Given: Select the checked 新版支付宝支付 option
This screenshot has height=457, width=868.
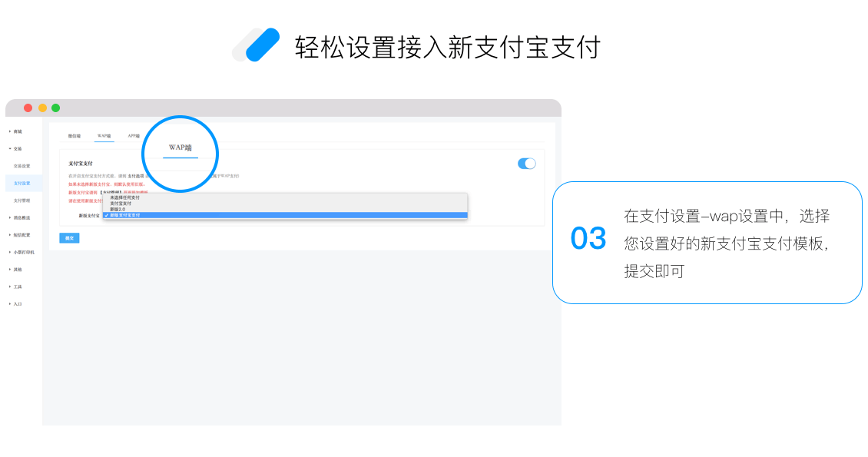Looking at the screenshot, I should pos(285,215).
